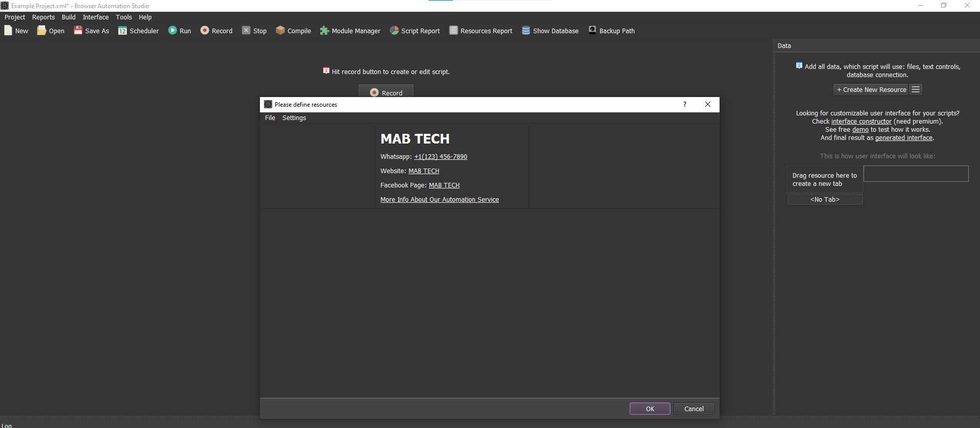Open the free demo link
Viewport: 980px width, 428px height.
(x=861, y=130)
